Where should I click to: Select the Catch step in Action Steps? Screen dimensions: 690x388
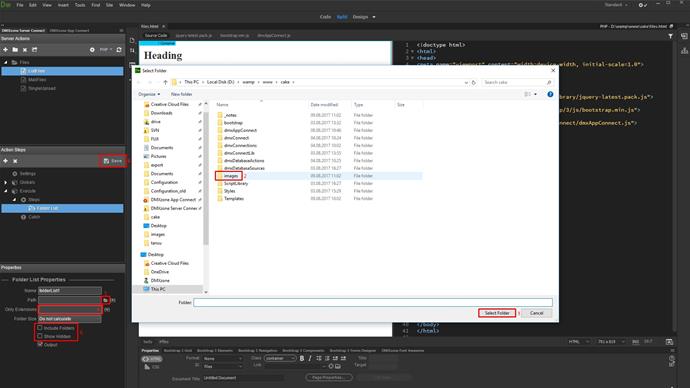(x=34, y=217)
